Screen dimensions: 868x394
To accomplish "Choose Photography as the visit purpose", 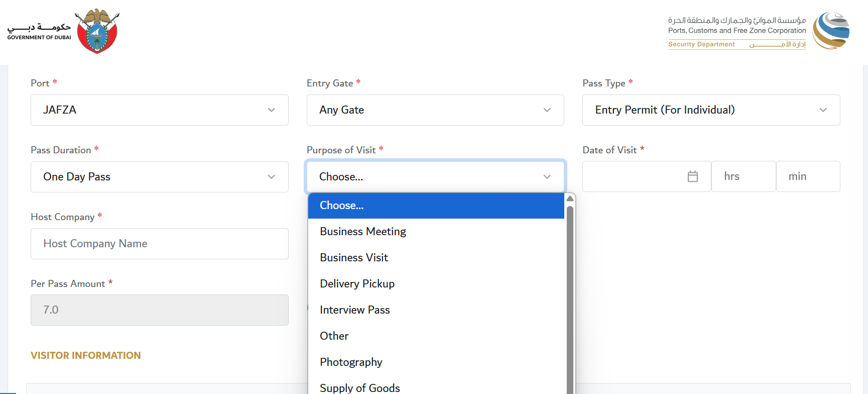I will [x=351, y=362].
